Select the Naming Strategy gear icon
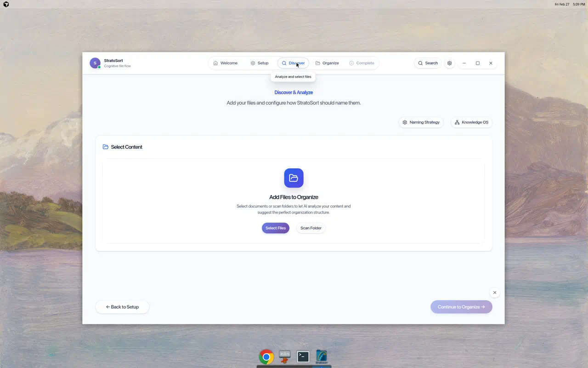 click(405, 122)
